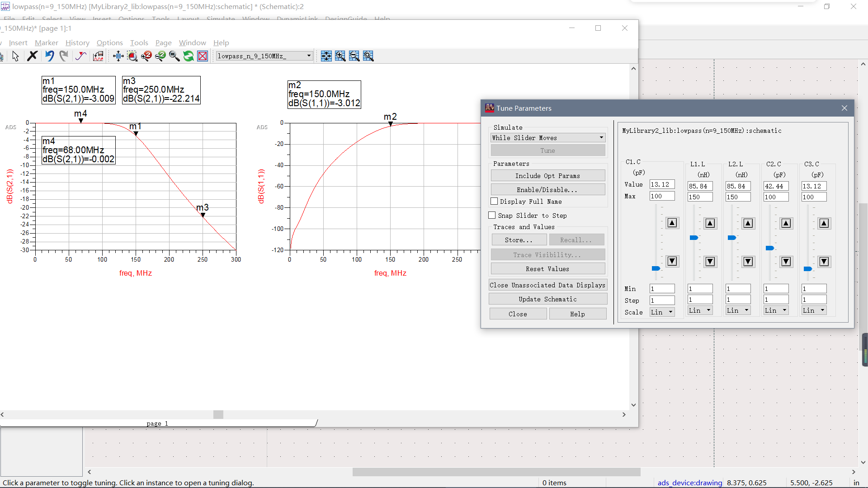
Task: Click the L1.L Value input field
Action: (x=700, y=186)
